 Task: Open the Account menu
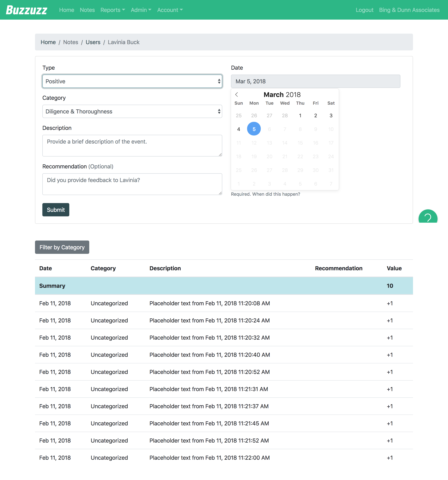click(170, 10)
